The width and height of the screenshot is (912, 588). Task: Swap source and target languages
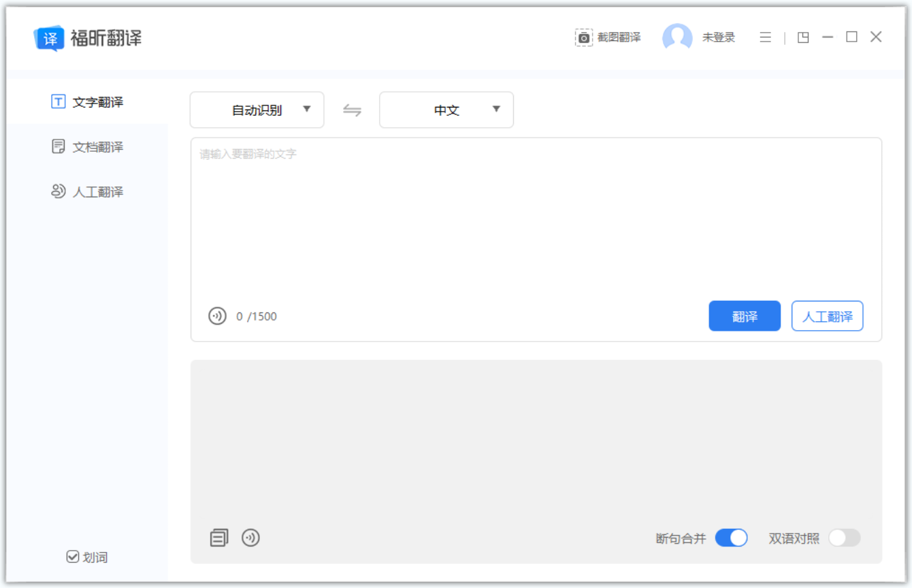pyautogui.click(x=352, y=110)
